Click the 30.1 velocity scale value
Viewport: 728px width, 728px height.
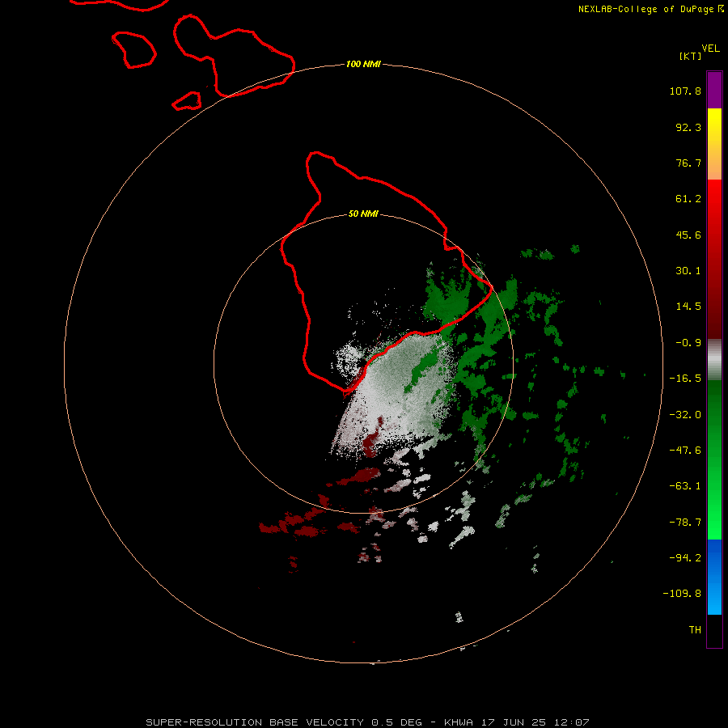click(x=688, y=271)
